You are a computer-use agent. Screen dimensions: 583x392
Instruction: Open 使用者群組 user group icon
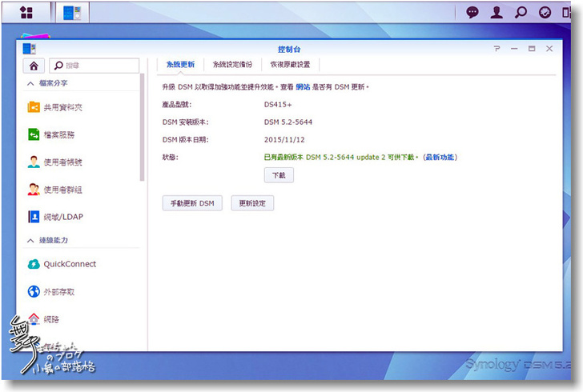point(34,190)
